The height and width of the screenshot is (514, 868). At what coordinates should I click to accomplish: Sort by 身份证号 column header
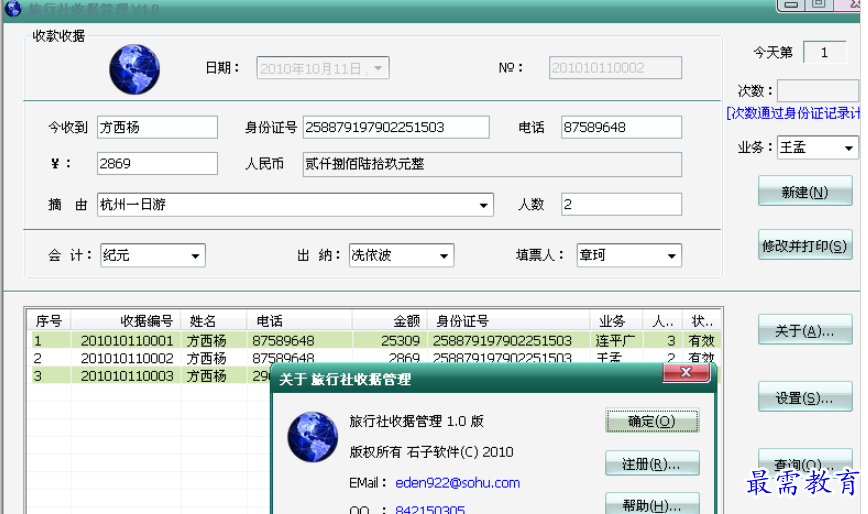pyautogui.click(x=507, y=321)
